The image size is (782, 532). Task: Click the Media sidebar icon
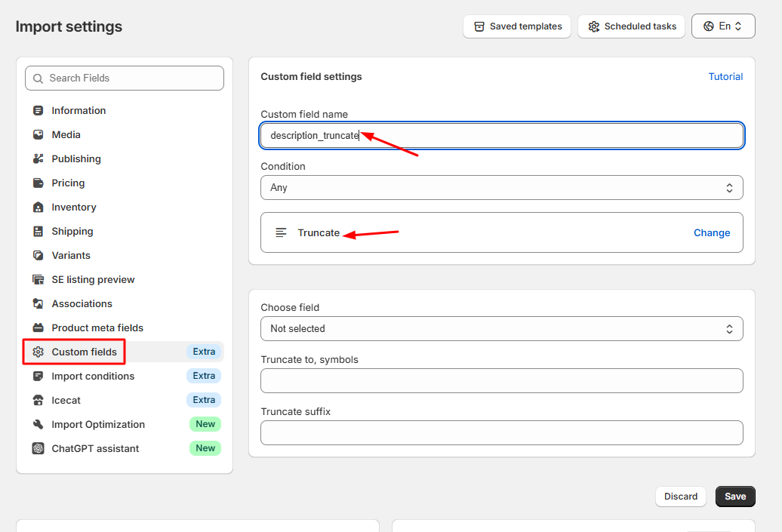pos(38,134)
